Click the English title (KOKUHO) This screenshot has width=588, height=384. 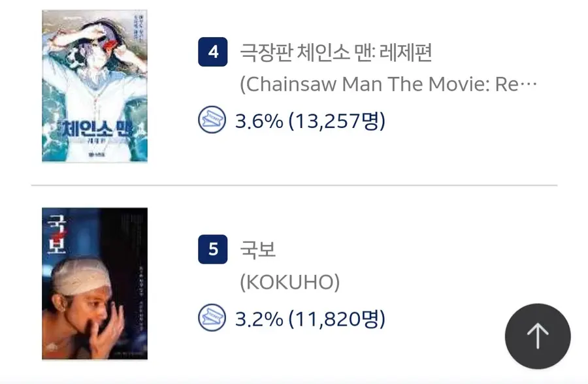point(290,283)
